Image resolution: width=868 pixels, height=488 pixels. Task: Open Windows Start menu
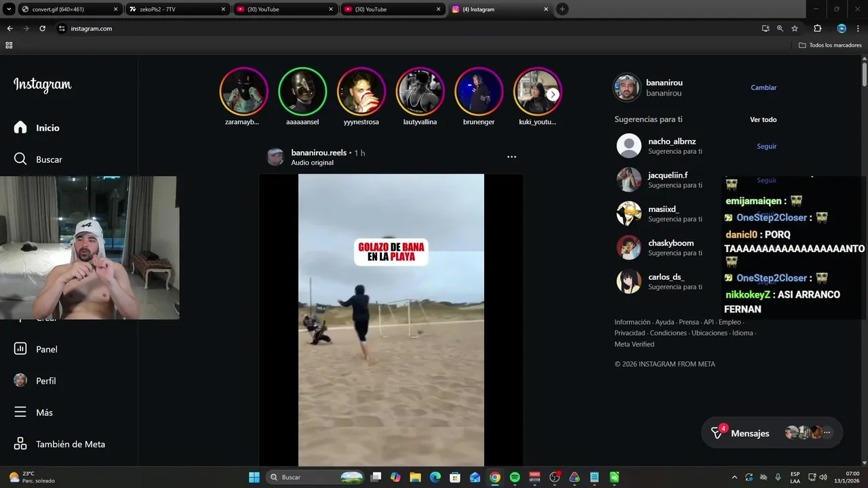point(254,477)
